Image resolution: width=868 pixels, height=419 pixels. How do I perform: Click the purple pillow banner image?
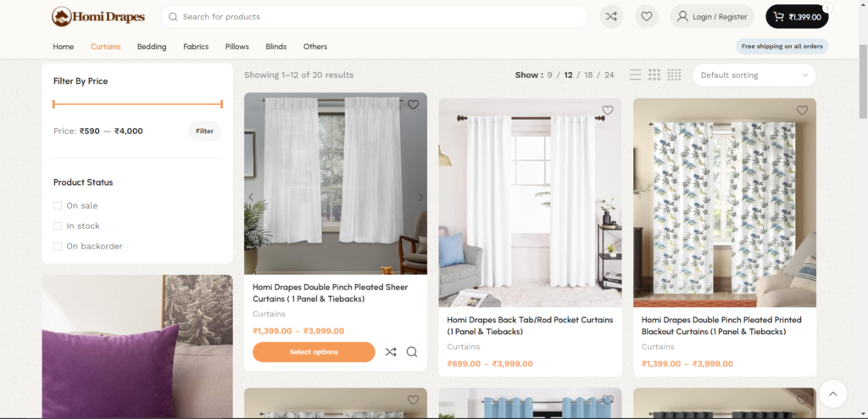pyautogui.click(x=137, y=346)
